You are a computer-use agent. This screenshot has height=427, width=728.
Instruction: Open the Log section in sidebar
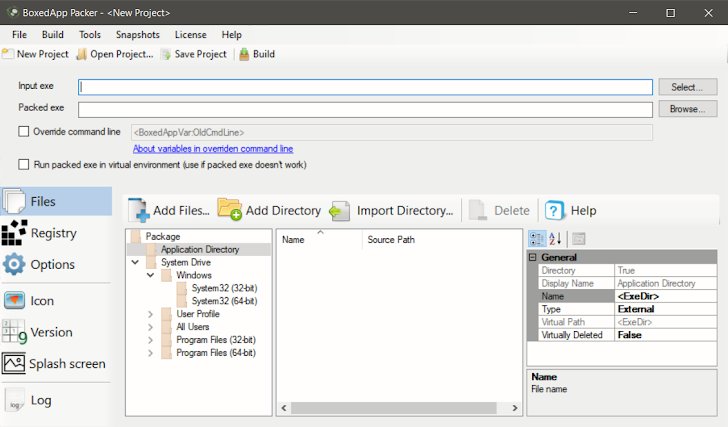[56, 400]
